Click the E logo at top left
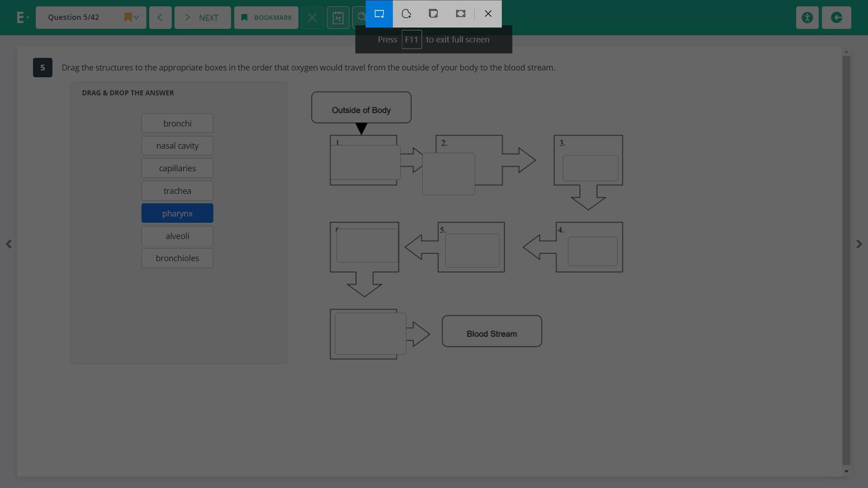Image resolution: width=868 pixels, height=488 pixels. point(23,18)
